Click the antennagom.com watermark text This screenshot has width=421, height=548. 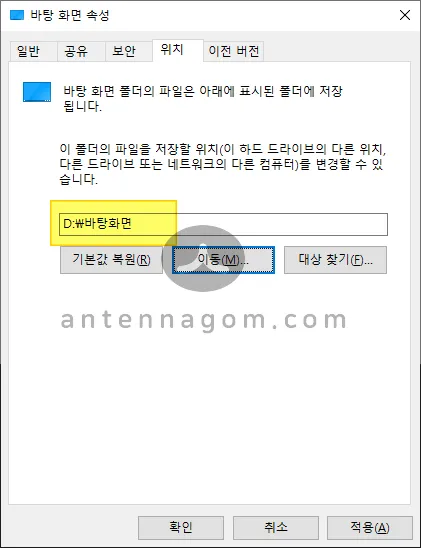click(x=204, y=320)
